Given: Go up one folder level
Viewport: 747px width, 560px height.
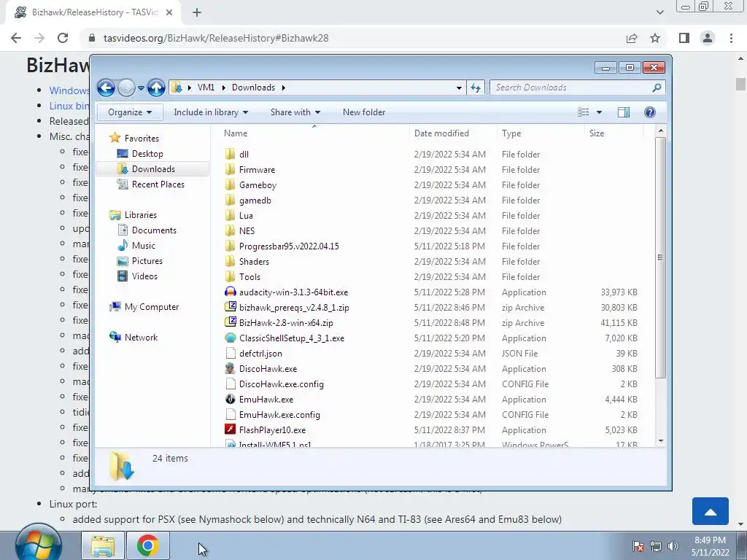Looking at the screenshot, I should pos(156,87).
